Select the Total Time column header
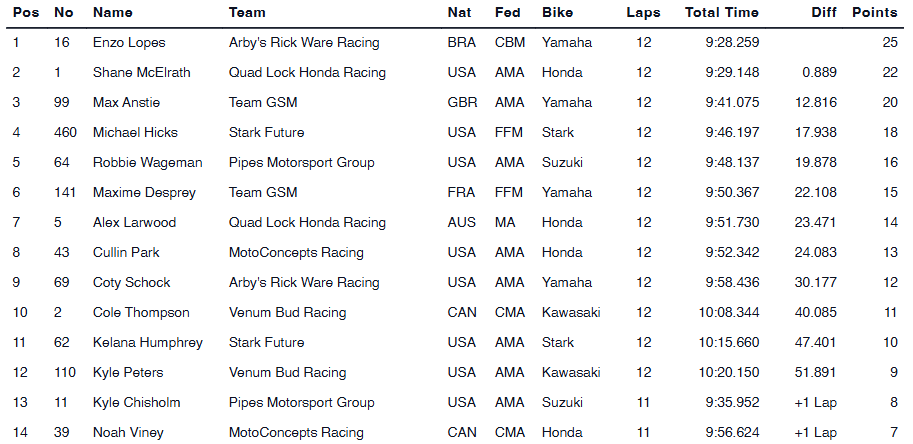913x444 pixels. point(721,13)
